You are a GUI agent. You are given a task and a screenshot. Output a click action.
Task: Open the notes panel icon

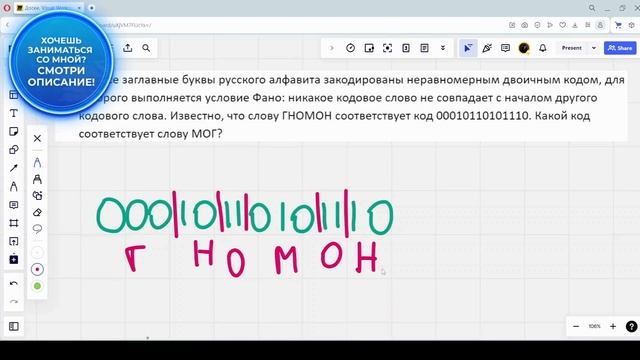pos(424,48)
